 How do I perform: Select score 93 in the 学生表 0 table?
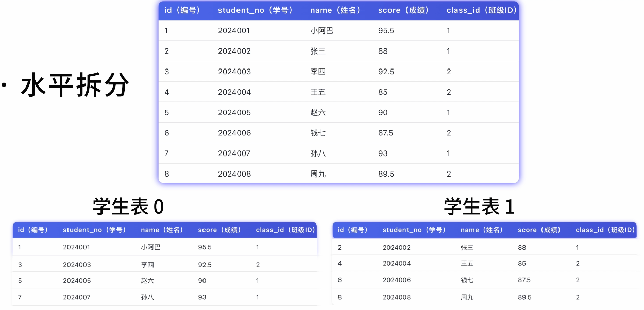pyautogui.click(x=202, y=297)
